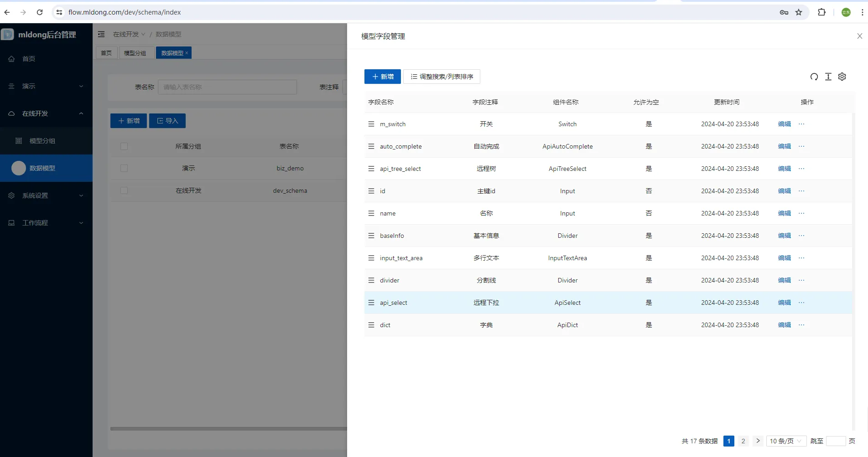Expand the 系统设置 sidebar menu

point(46,195)
